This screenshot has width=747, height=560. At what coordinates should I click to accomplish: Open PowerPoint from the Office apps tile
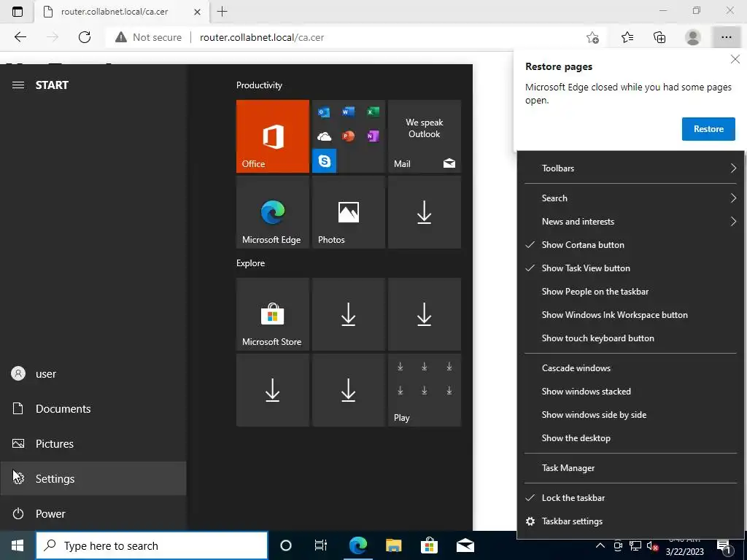click(x=348, y=136)
